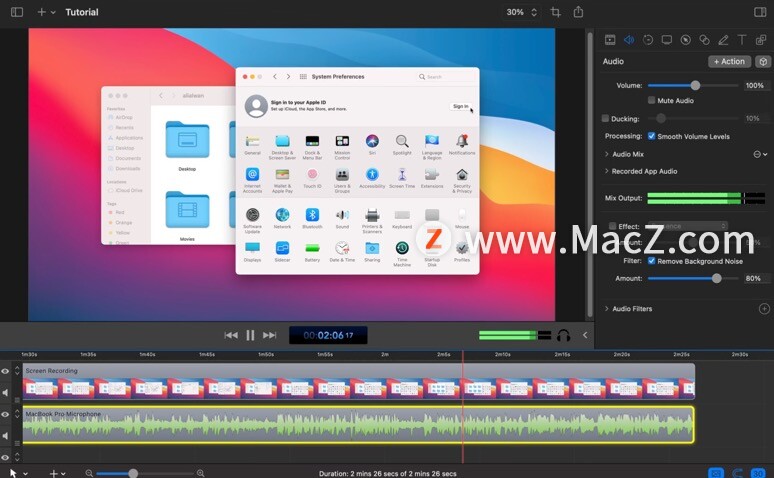Select the Screen Recording video clip
This screenshot has height=478, width=774.
pyautogui.click(x=359, y=381)
